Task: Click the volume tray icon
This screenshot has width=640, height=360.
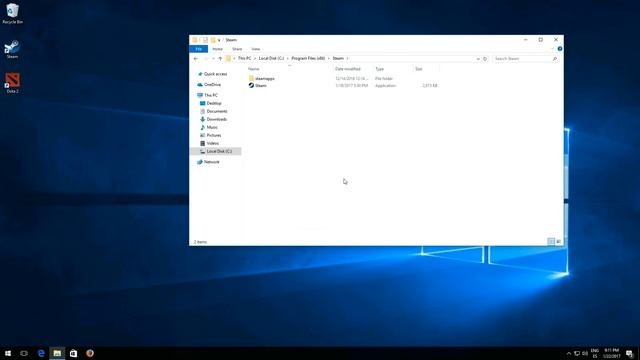Action: [x=585, y=353]
